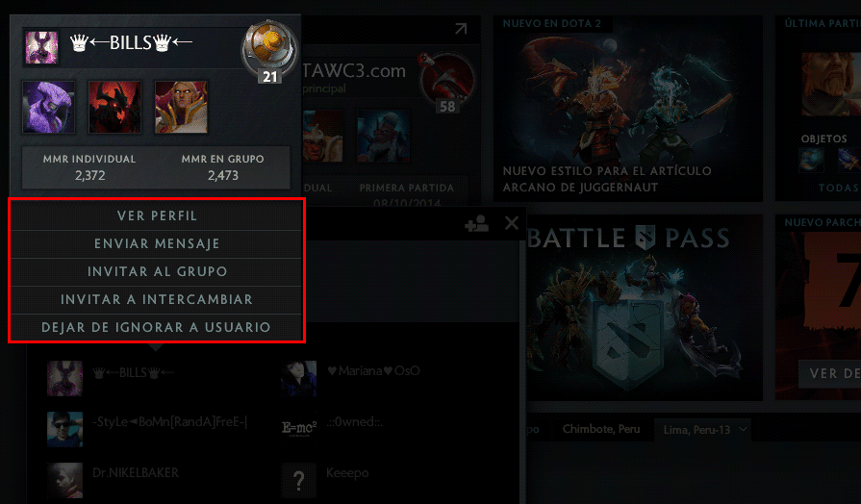Expand the Lima, Peru-13 channel dropdown
This screenshot has width=861, height=504.
(x=702, y=430)
